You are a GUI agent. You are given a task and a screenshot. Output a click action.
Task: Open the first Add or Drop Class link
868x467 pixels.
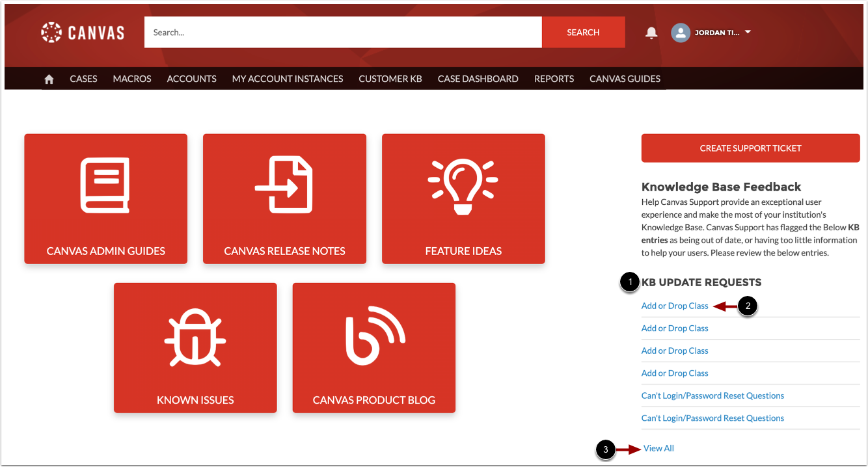pos(675,306)
